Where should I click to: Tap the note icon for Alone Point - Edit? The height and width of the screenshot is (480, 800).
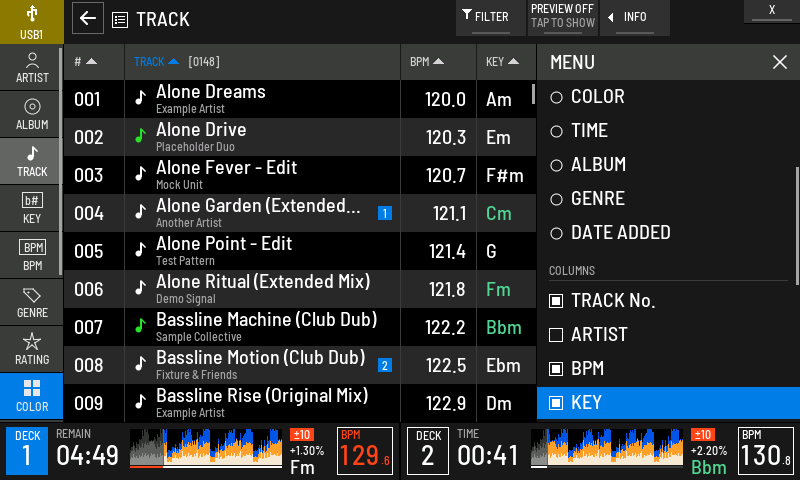[x=140, y=249]
